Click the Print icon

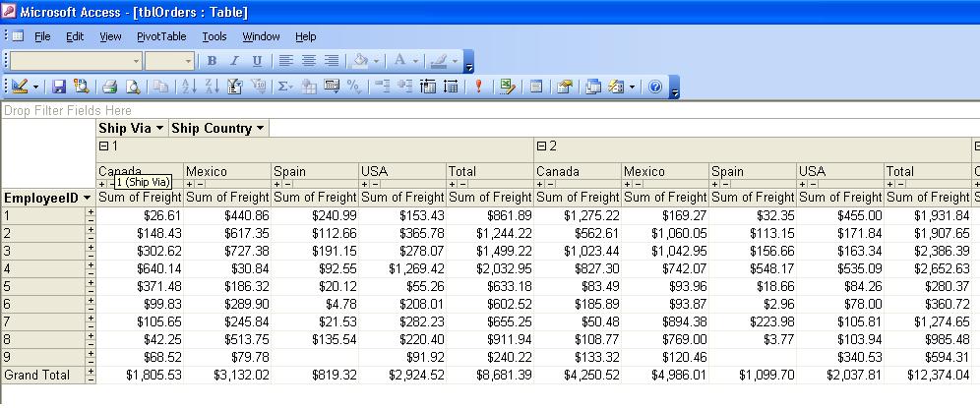coord(110,87)
